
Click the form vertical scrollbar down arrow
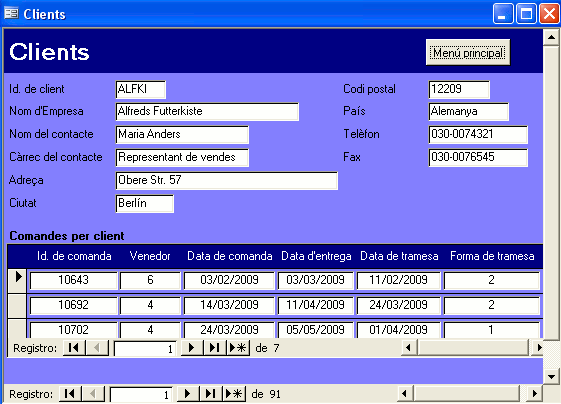[551, 376]
